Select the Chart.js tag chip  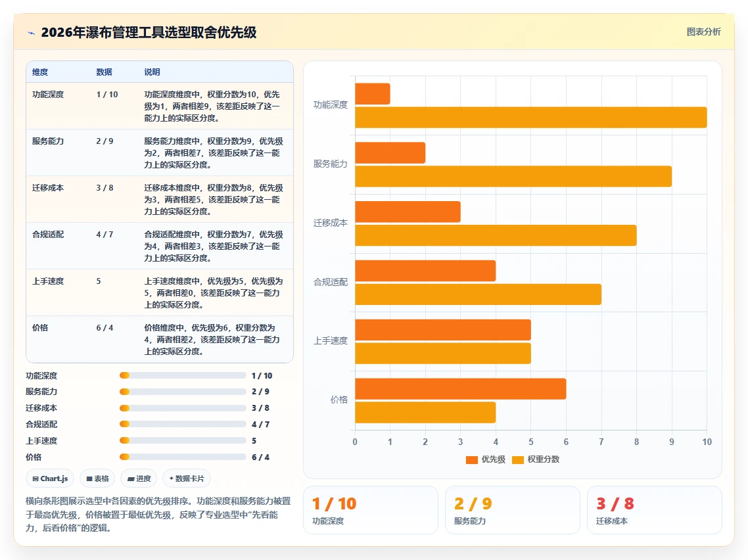[x=50, y=478]
